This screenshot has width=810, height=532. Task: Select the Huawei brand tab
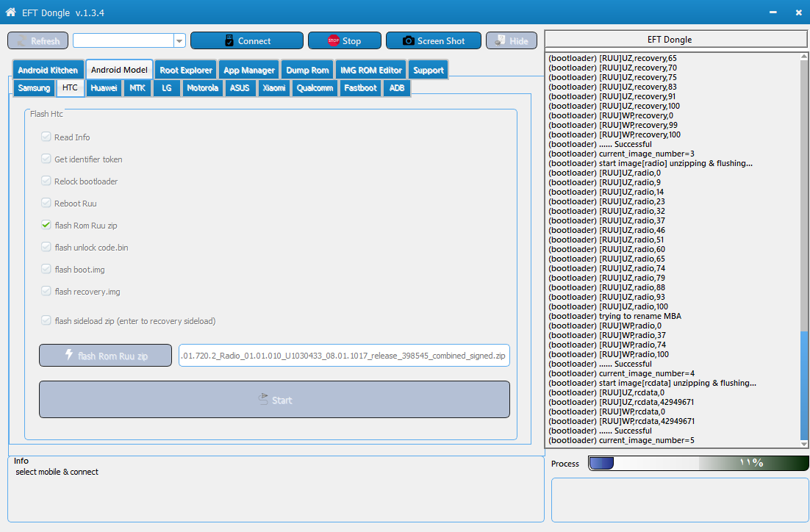coord(104,87)
